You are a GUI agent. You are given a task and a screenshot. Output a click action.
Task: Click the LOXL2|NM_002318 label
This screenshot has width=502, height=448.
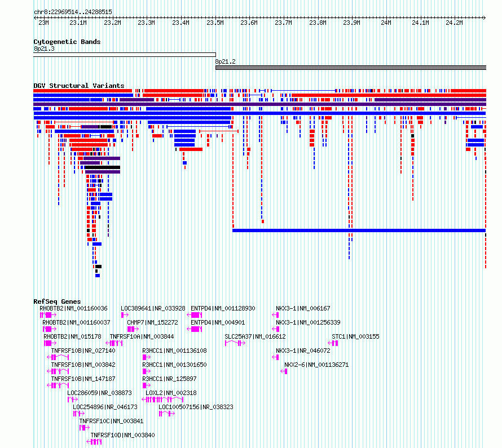point(171,393)
